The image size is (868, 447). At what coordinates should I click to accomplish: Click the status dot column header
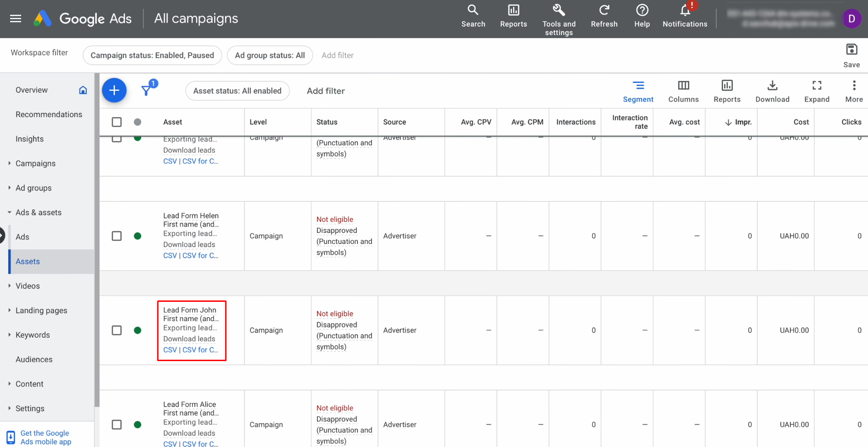(x=137, y=122)
